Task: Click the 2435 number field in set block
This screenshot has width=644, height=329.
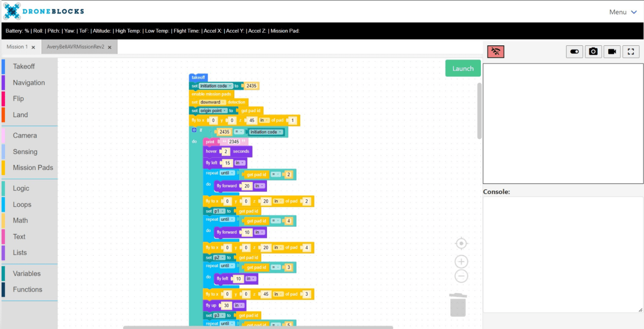Action: pos(251,86)
